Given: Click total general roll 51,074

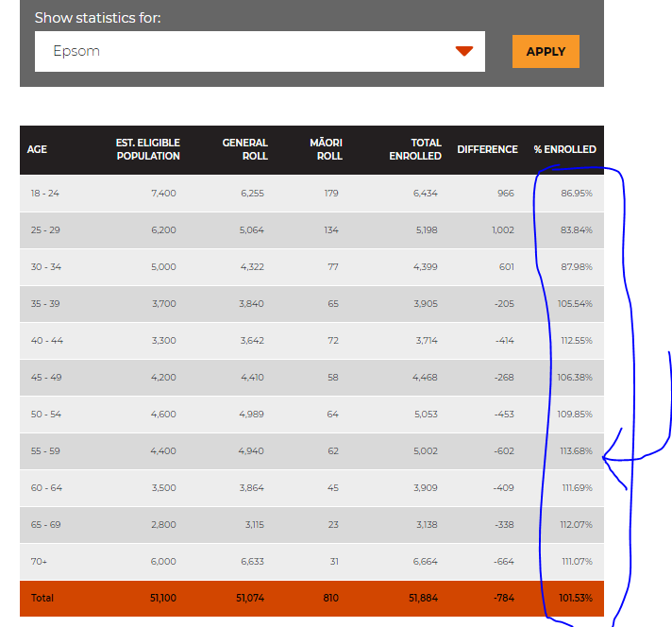Looking at the screenshot, I should click(250, 598).
